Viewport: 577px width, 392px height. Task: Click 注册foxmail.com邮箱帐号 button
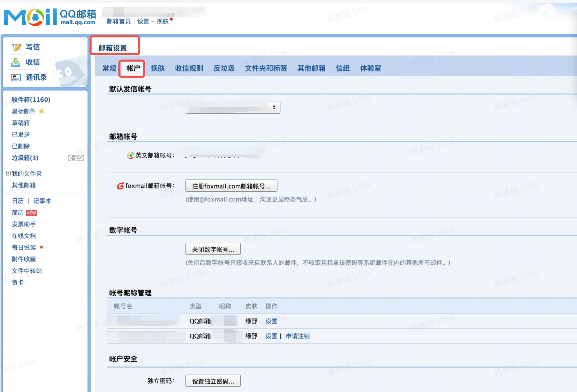[231, 186]
